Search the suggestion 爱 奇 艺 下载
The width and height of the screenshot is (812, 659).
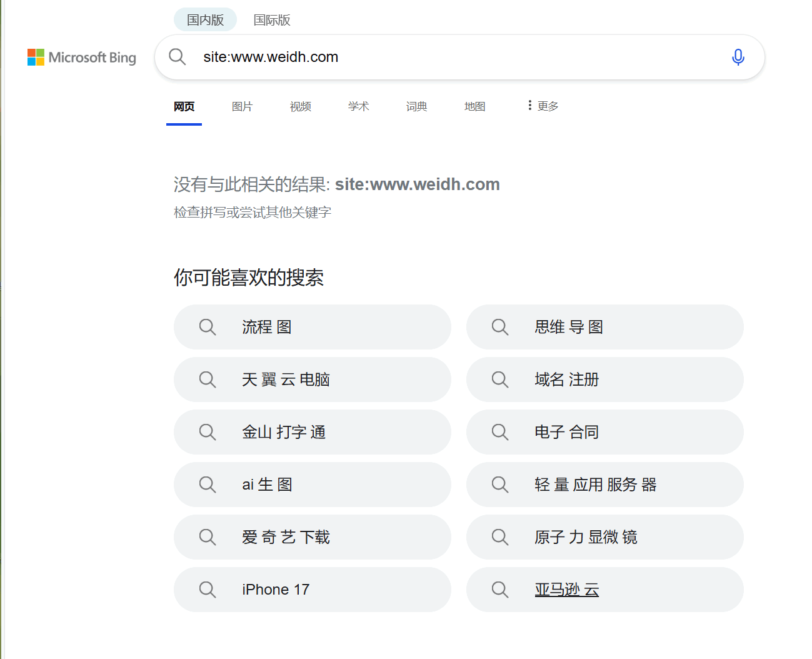coord(313,537)
